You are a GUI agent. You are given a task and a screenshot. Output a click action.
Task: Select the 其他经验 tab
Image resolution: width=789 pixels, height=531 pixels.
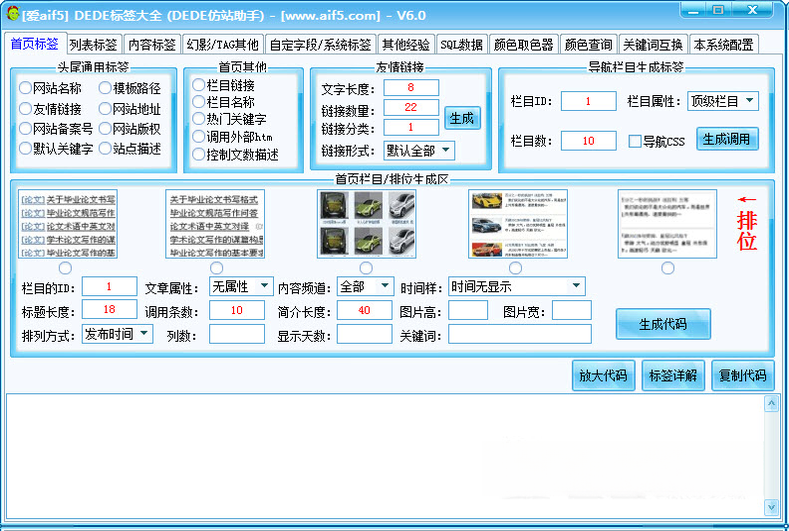(x=406, y=45)
